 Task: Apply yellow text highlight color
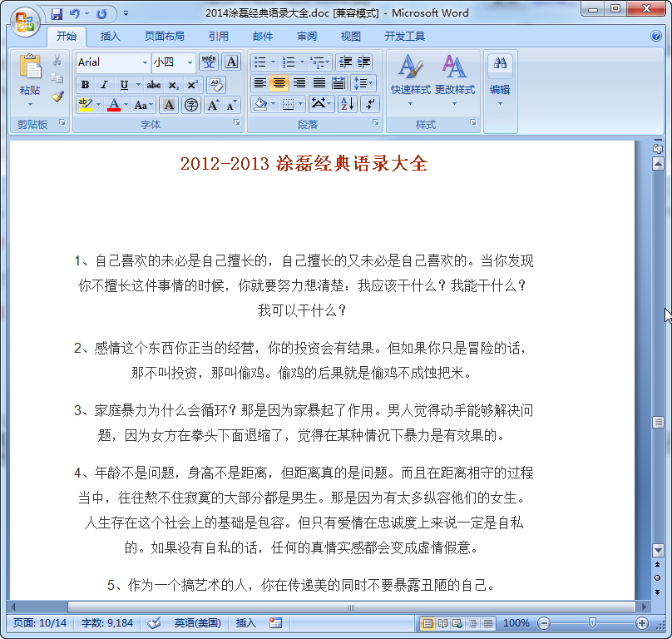coord(86,104)
